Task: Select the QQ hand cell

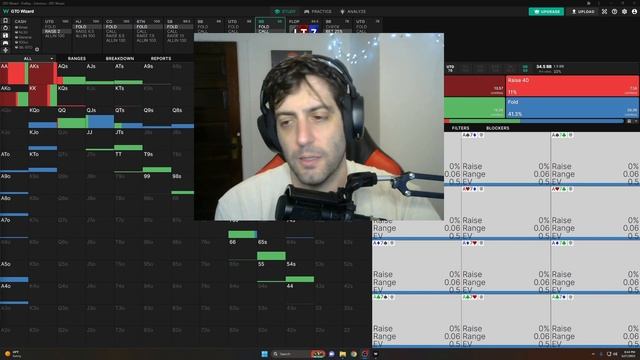Action: (x=71, y=118)
